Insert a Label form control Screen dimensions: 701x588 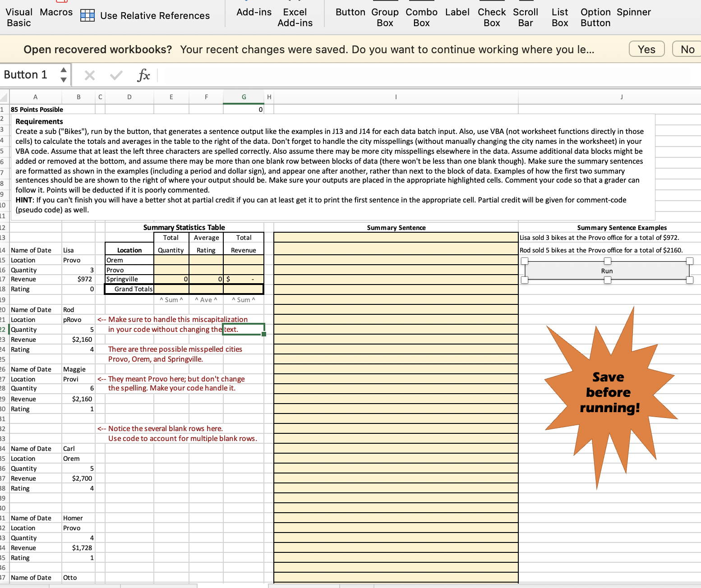click(x=457, y=12)
